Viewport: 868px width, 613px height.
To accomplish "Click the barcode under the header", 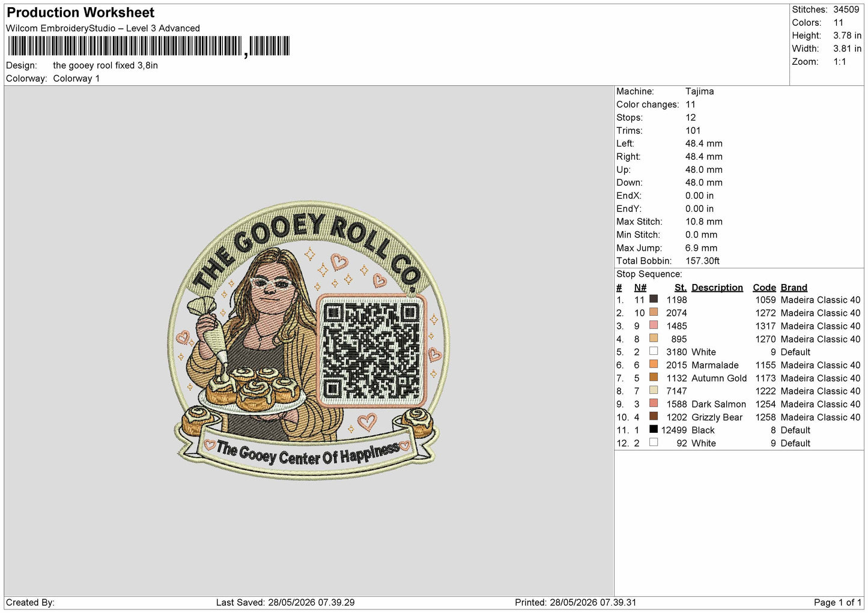I will (x=148, y=46).
